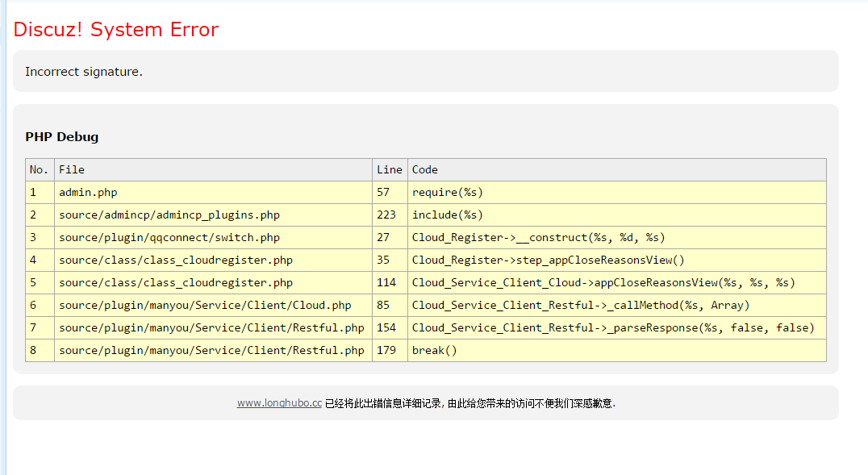This screenshot has width=868, height=475.
Task: Click line number 85
Action: (x=390, y=306)
